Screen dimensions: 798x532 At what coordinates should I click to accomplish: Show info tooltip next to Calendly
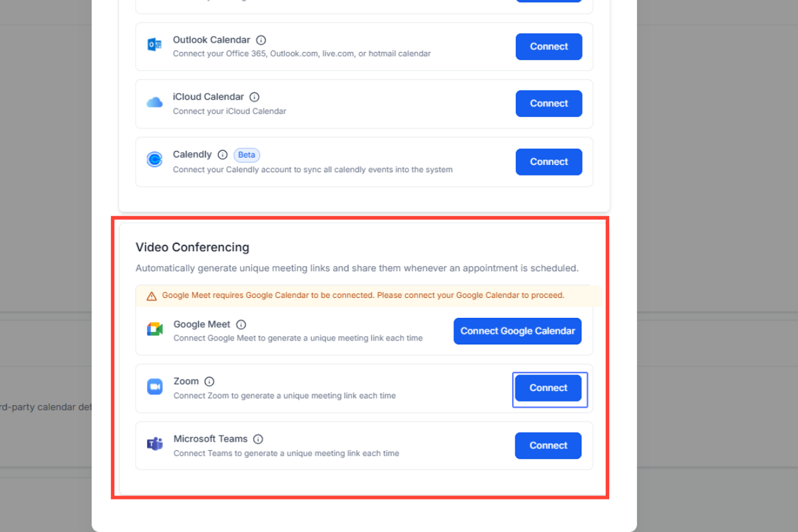[x=223, y=155]
